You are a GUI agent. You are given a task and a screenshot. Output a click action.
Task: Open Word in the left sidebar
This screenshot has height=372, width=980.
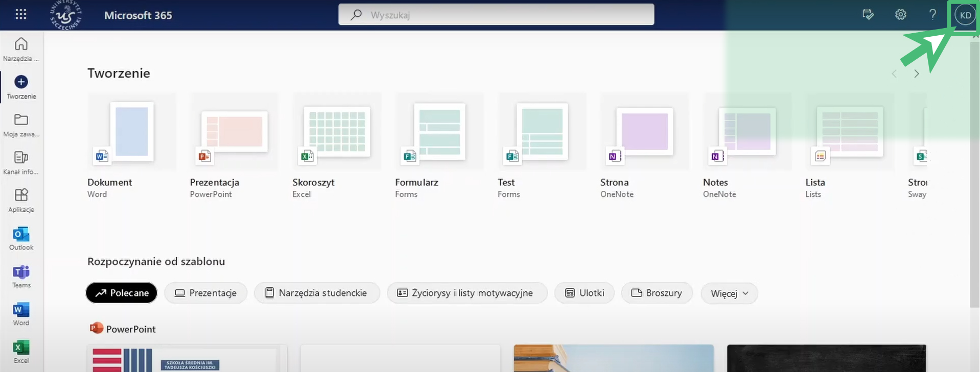[21, 314]
